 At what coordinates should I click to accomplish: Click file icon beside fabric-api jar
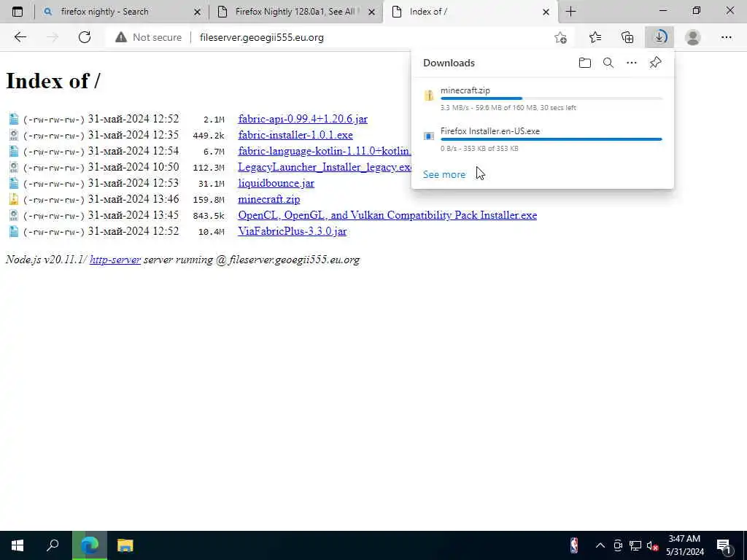click(x=14, y=119)
